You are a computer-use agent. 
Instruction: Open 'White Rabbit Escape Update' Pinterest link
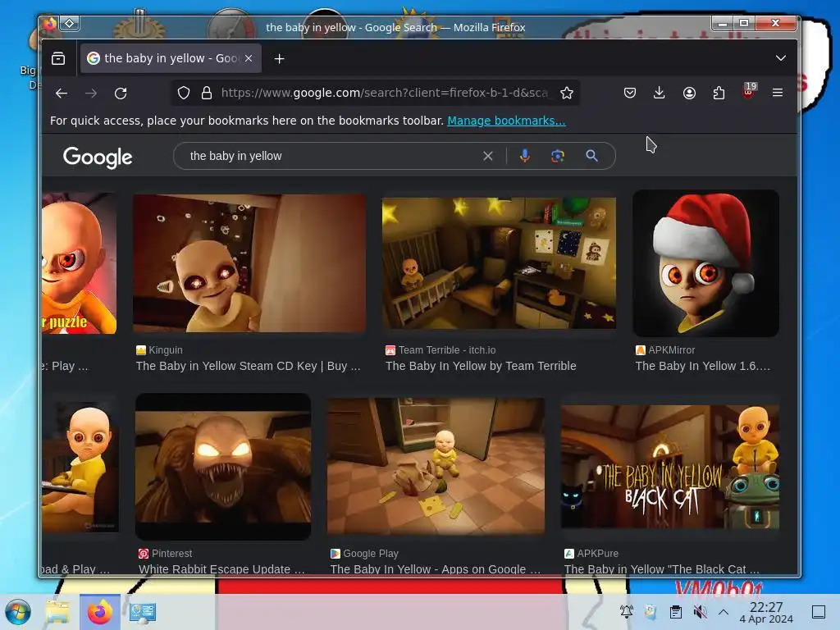[x=221, y=569]
